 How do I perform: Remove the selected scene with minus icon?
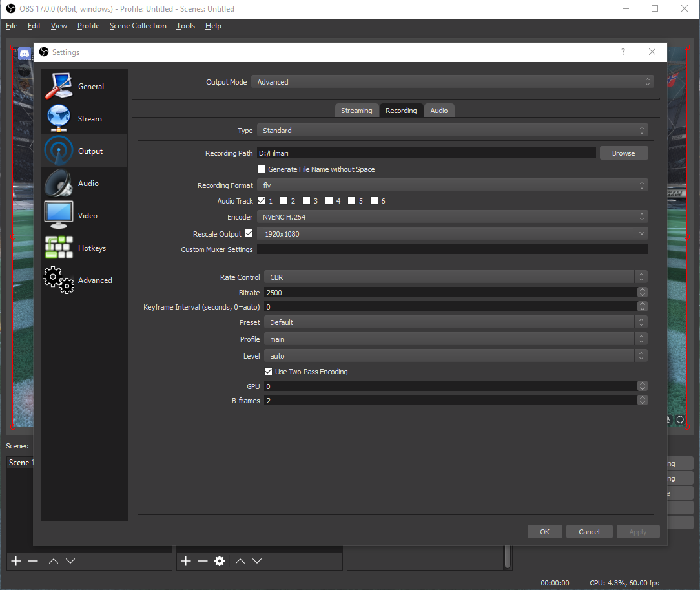tap(33, 561)
